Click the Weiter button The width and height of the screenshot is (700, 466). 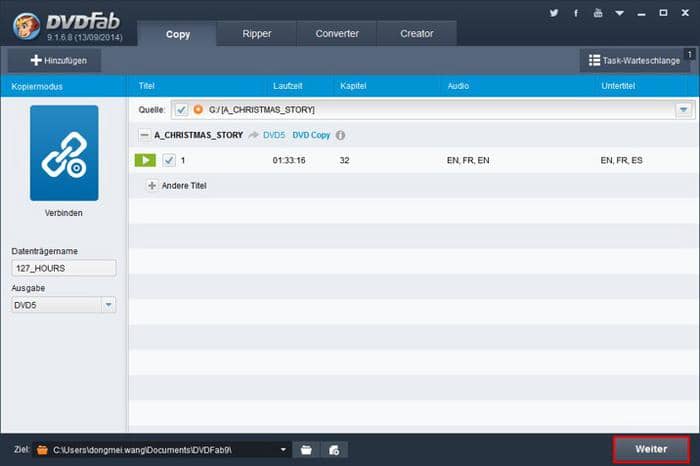click(x=651, y=449)
